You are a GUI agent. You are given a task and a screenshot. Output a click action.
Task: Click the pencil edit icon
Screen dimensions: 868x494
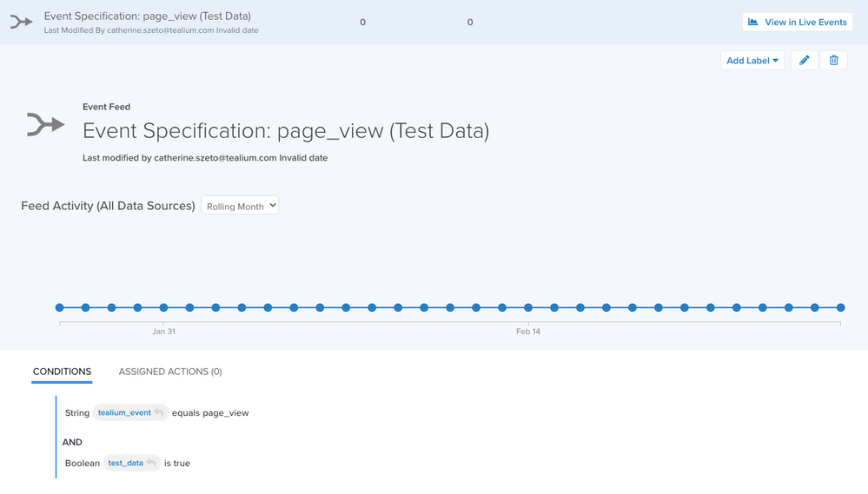[805, 60]
